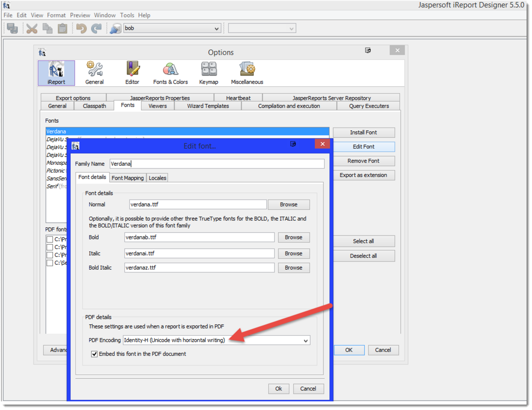Viewport: 532px width, 410px height.
Task: Click the Install Font button
Action: tap(364, 133)
